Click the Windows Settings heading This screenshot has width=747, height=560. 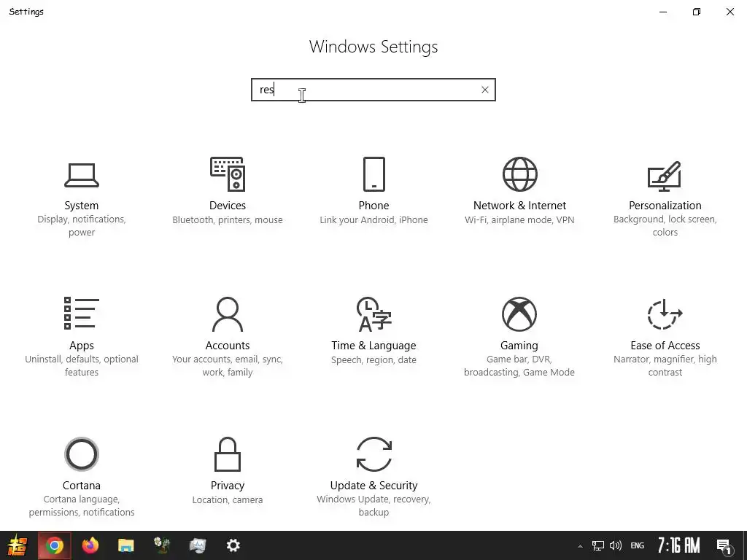click(373, 47)
